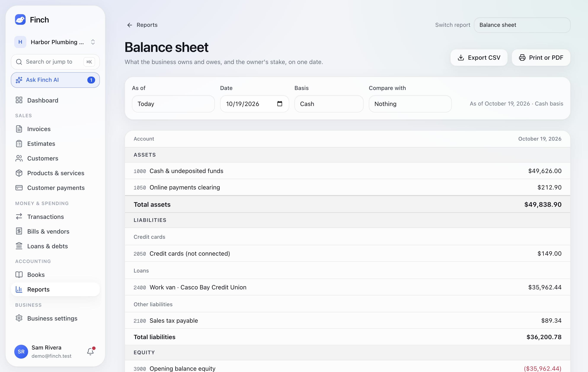Click the $49,838.90 total assets value
Viewport: 588px width, 372px height.
543,204
